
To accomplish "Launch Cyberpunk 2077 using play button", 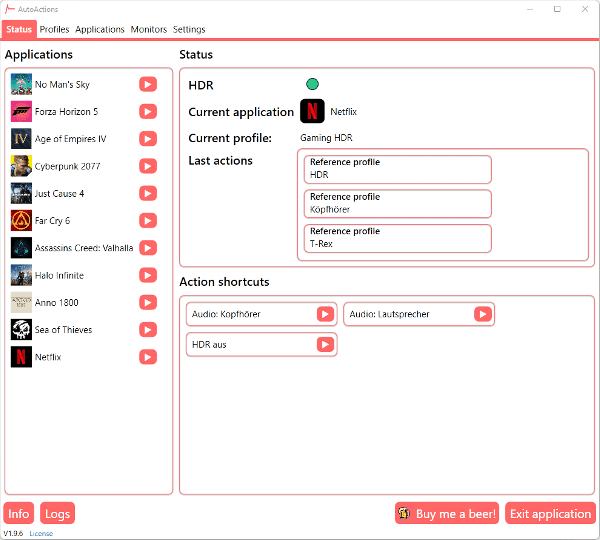I will click(148, 166).
